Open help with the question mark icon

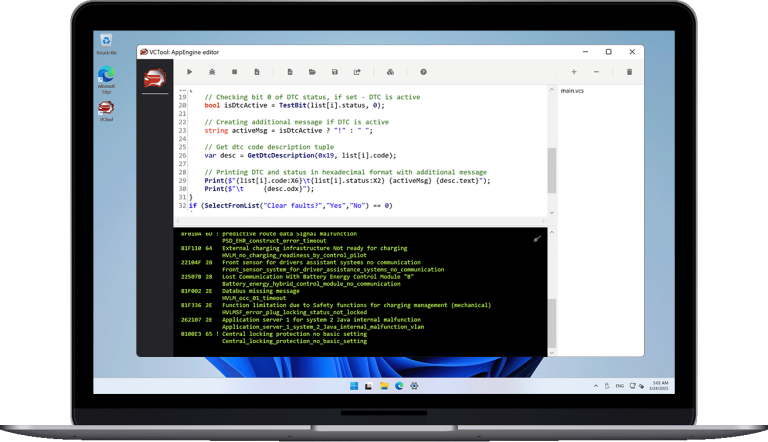(423, 72)
